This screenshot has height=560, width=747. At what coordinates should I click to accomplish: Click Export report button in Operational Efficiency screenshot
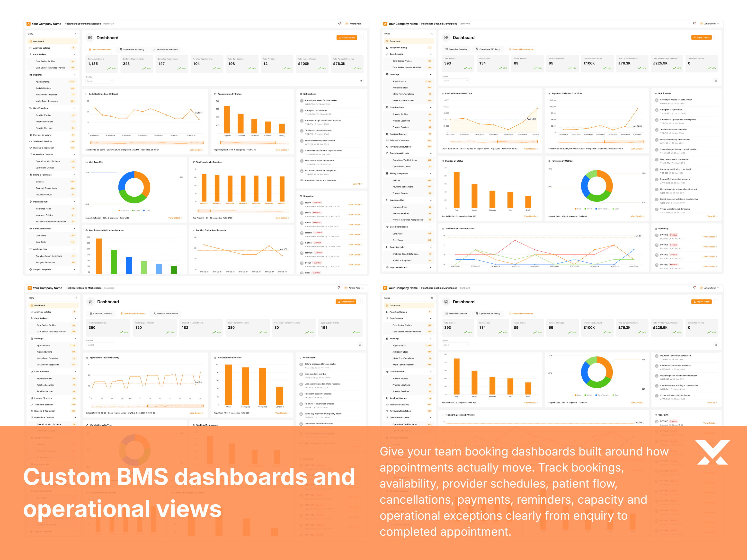pyautogui.click(x=346, y=302)
